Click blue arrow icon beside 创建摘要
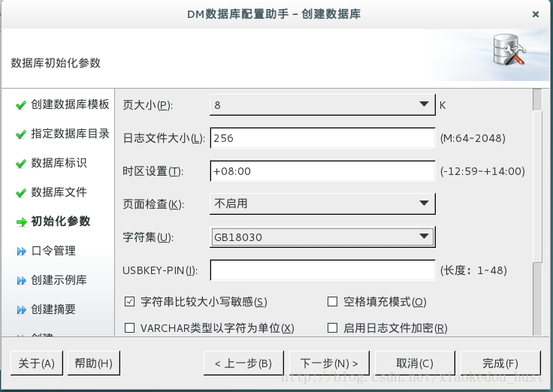 point(22,309)
